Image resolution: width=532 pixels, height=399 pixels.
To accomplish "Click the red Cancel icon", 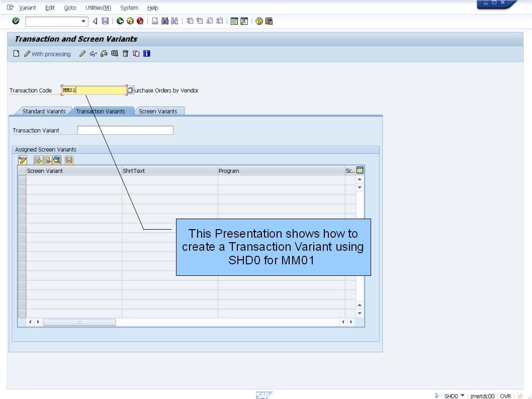I will click(140, 21).
